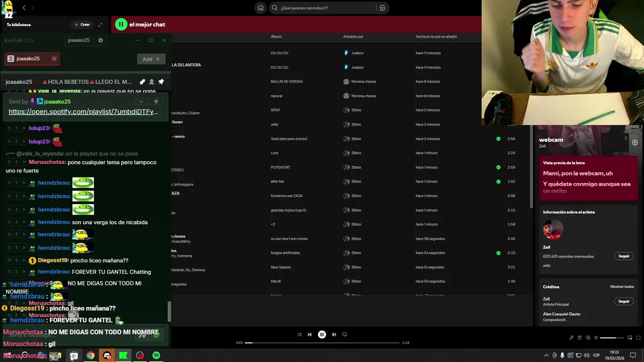Open chatters list icon in chat header

(151, 82)
